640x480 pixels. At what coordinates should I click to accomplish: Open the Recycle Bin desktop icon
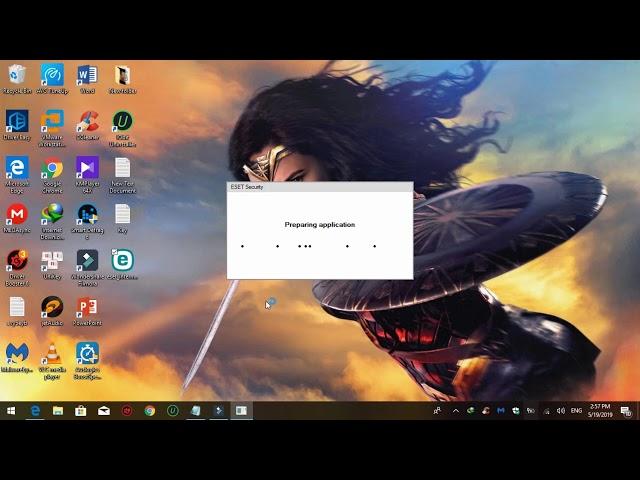pos(17,79)
